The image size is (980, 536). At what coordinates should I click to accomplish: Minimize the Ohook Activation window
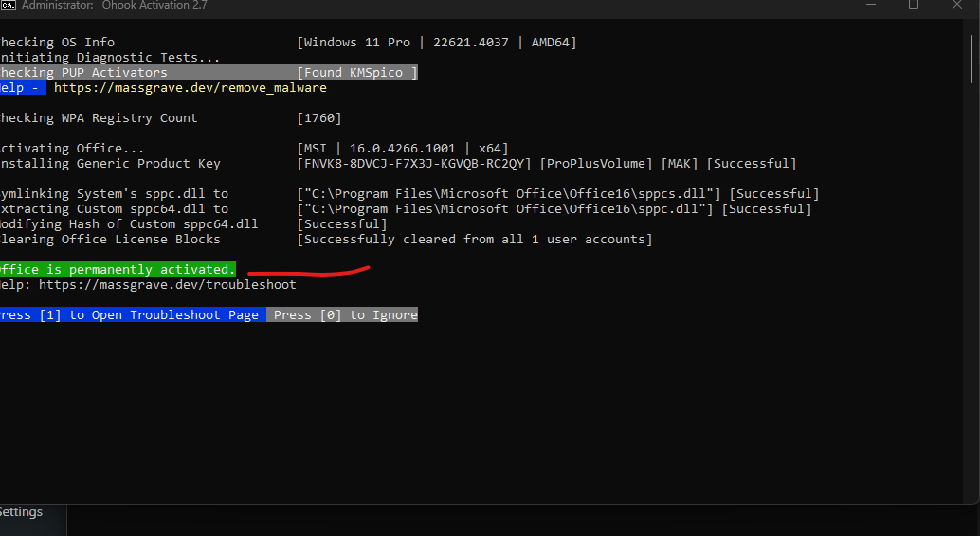(x=869, y=5)
